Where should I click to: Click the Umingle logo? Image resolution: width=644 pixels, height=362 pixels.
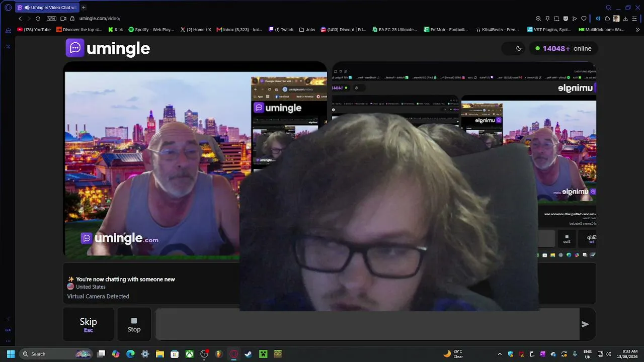tap(108, 48)
